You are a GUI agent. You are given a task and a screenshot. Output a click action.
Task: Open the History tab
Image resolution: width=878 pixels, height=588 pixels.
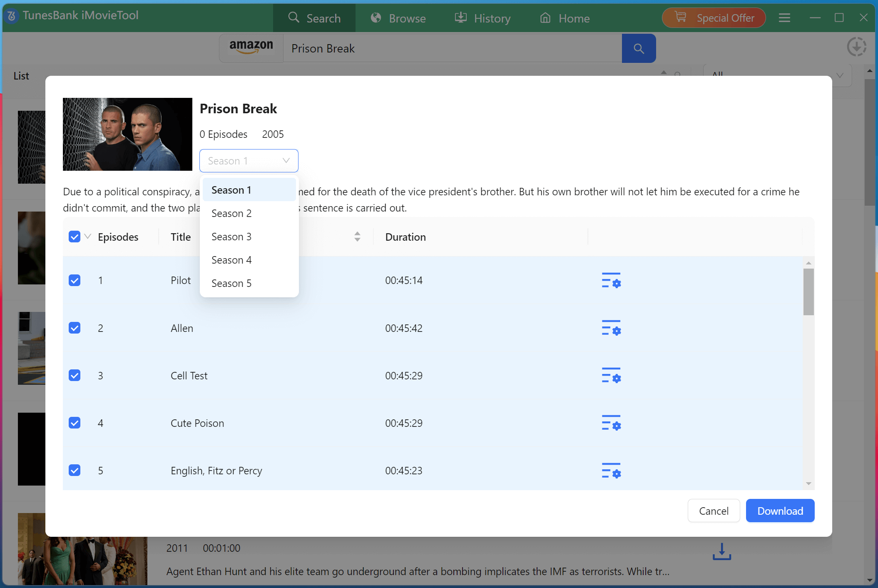point(483,18)
